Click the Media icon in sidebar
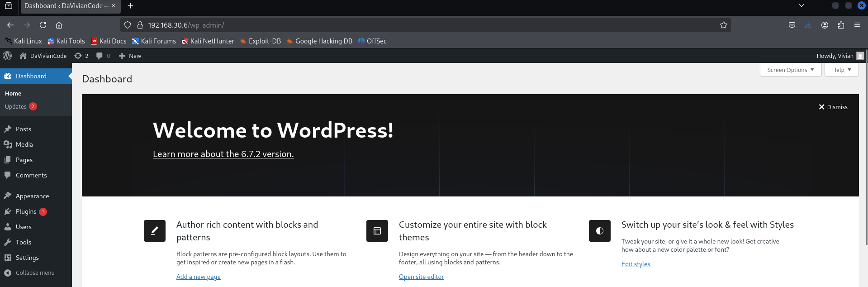 pos(8,144)
